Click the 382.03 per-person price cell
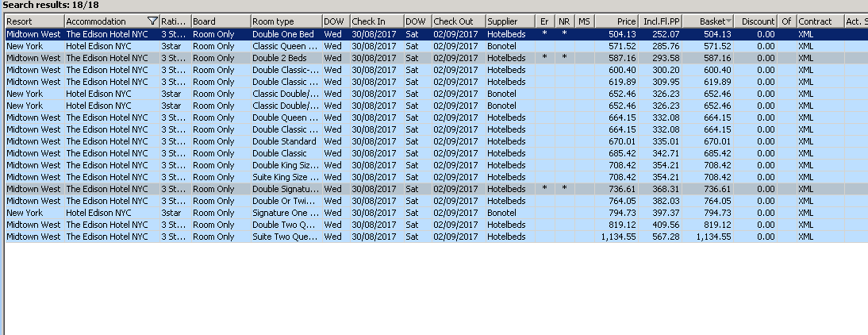868x335 pixels. coord(660,201)
